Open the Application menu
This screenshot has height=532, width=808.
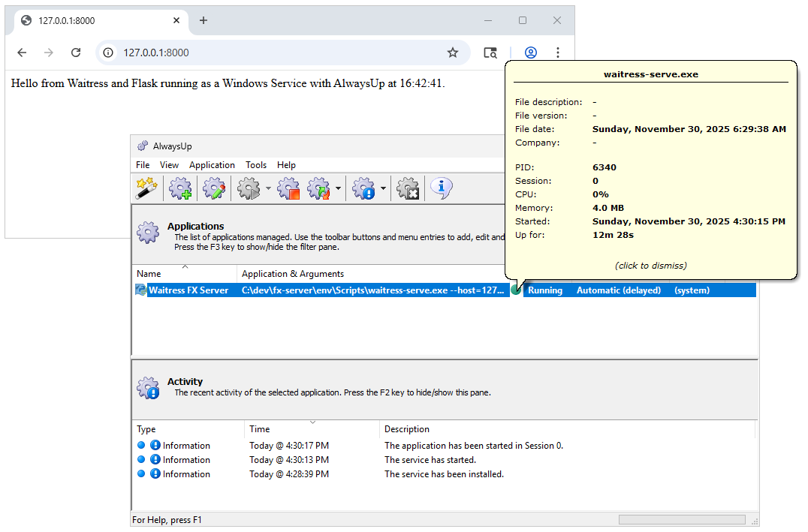click(x=212, y=165)
